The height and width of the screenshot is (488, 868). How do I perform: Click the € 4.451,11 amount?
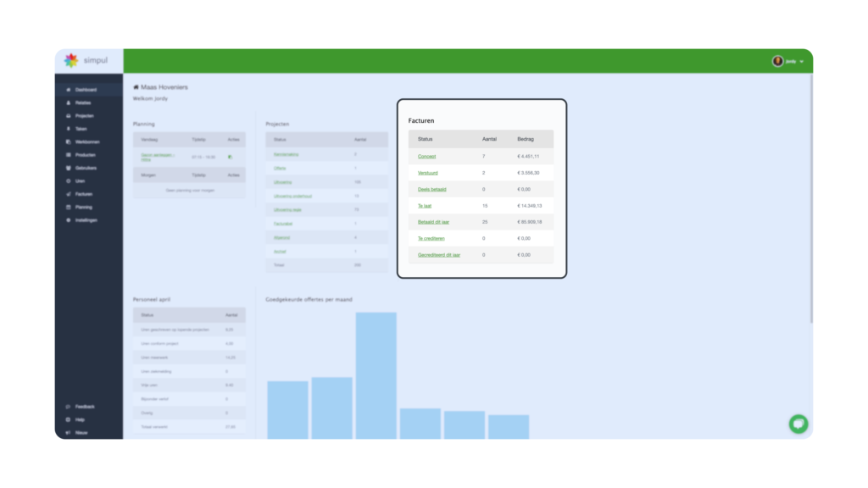528,157
